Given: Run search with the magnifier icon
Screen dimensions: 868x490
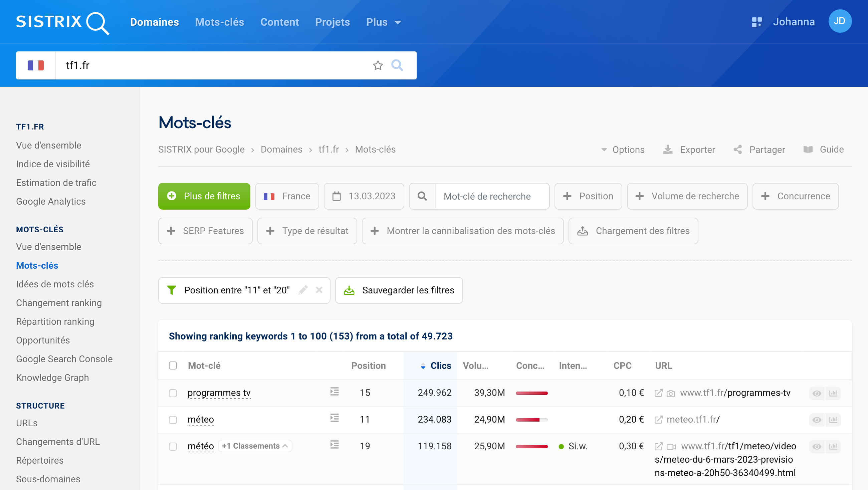Looking at the screenshot, I should (x=397, y=65).
